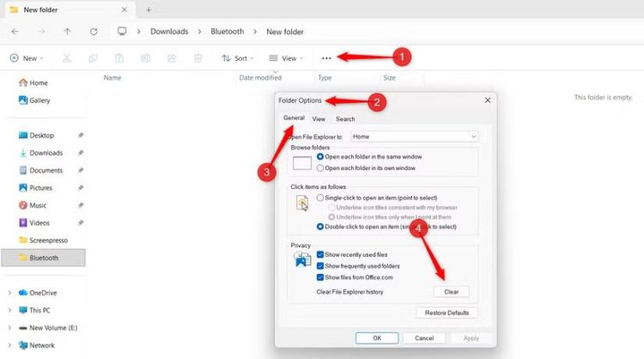This screenshot has width=644, height=359.
Task: Uncheck Show recently used files
Action: click(320, 255)
